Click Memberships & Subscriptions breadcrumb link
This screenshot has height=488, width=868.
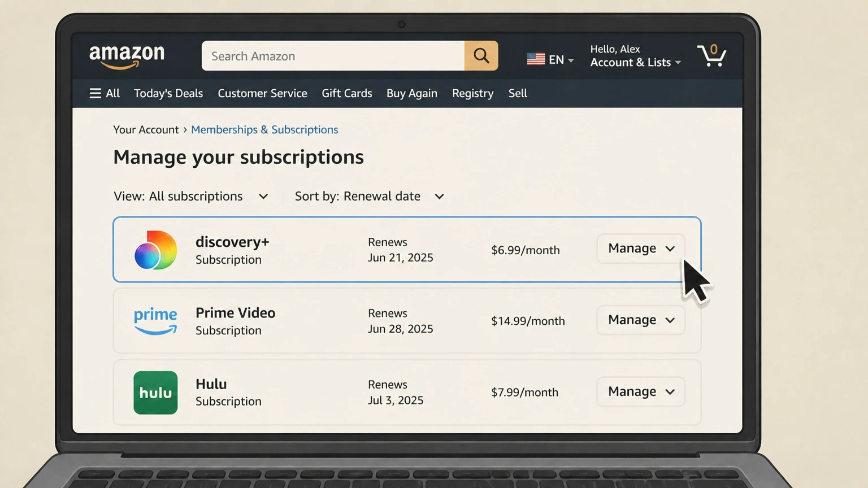coord(264,129)
